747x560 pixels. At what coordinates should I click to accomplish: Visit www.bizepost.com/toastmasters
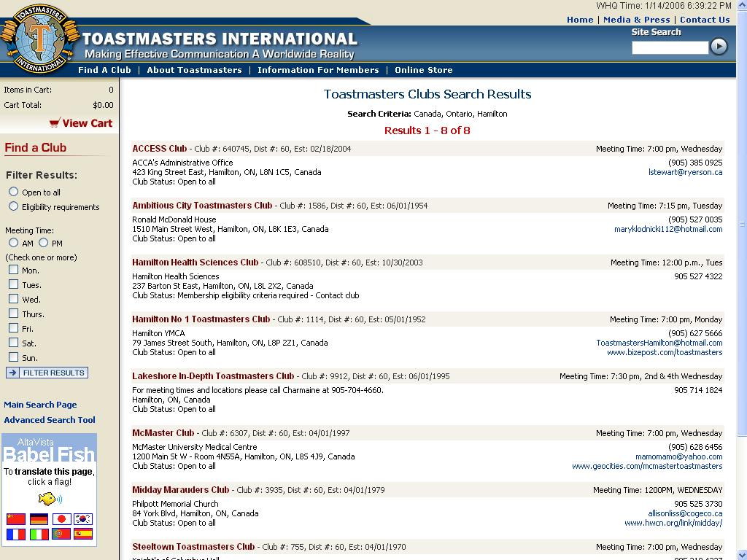click(x=665, y=352)
